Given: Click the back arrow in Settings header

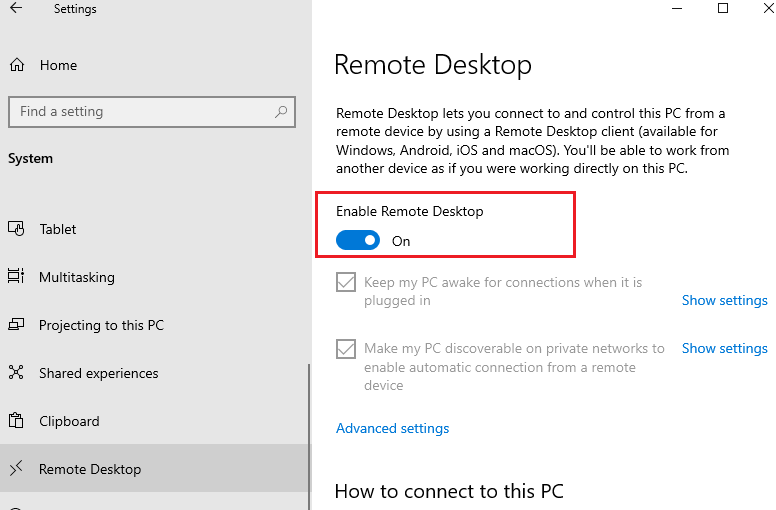Looking at the screenshot, I should click(x=16, y=8).
